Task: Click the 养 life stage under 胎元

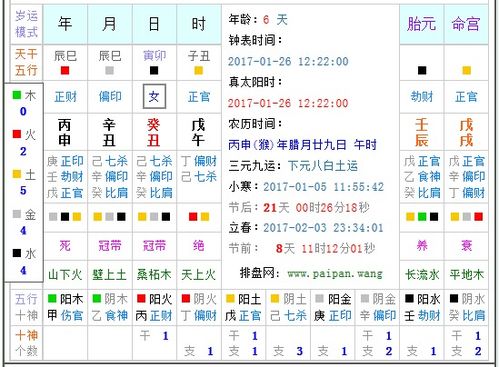Action: [x=422, y=246]
